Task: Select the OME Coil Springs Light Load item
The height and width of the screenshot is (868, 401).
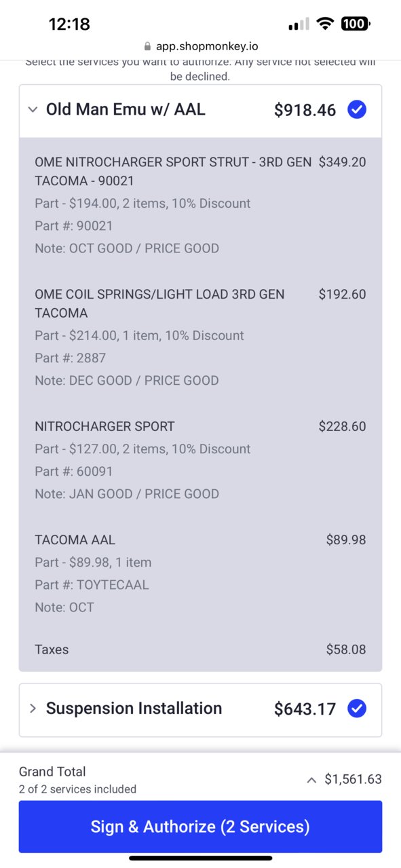Action: [x=200, y=337]
